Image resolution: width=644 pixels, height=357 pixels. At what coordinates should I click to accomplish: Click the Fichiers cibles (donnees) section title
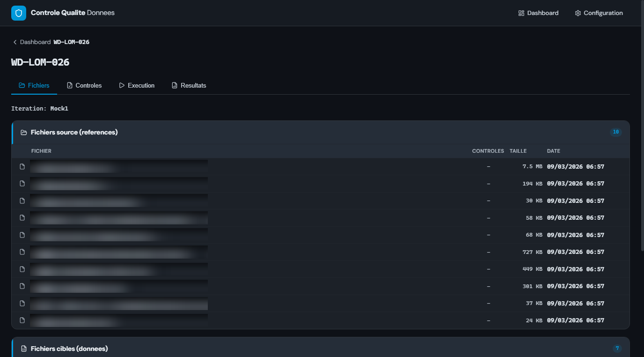click(69, 349)
